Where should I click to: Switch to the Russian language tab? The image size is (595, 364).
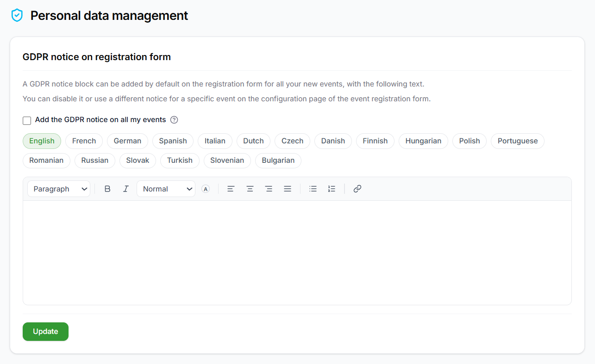[x=95, y=160]
